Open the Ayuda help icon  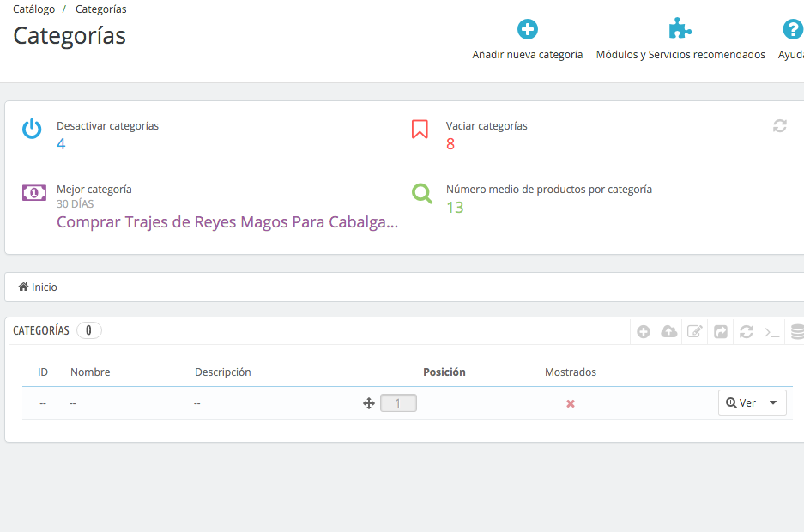(793, 29)
